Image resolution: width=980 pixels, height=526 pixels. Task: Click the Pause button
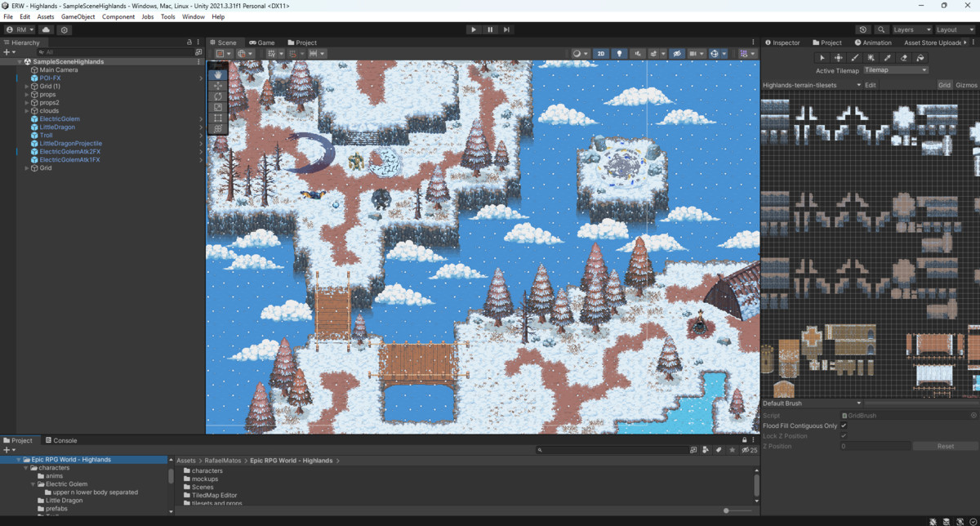[x=490, y=29]
